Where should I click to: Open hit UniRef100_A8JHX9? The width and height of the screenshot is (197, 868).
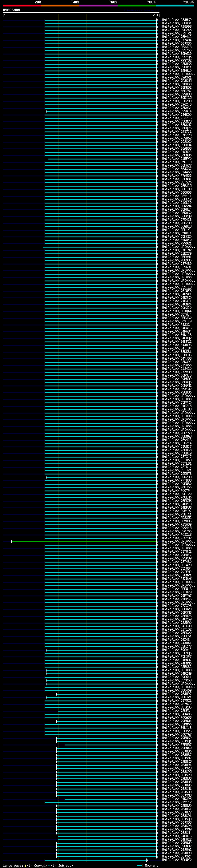177,20
